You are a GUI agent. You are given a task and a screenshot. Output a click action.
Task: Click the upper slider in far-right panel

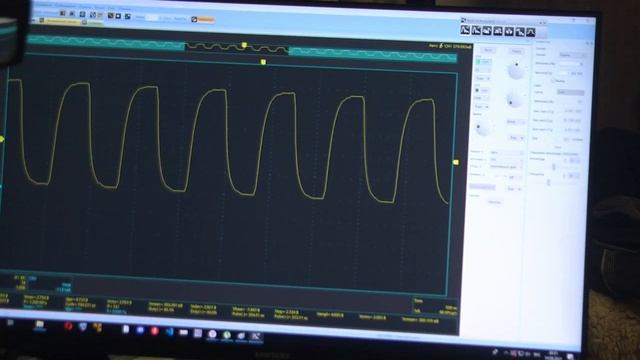click(554, 166)
